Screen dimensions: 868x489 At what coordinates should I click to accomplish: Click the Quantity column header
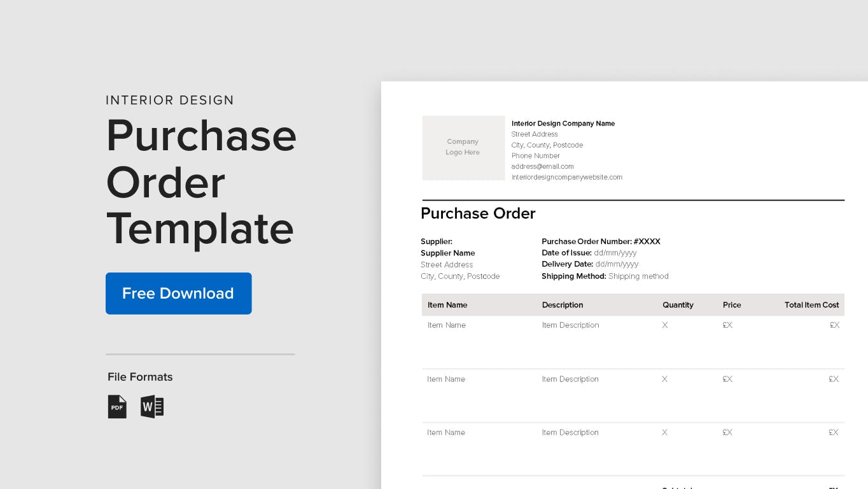click(x=678, y=305)
